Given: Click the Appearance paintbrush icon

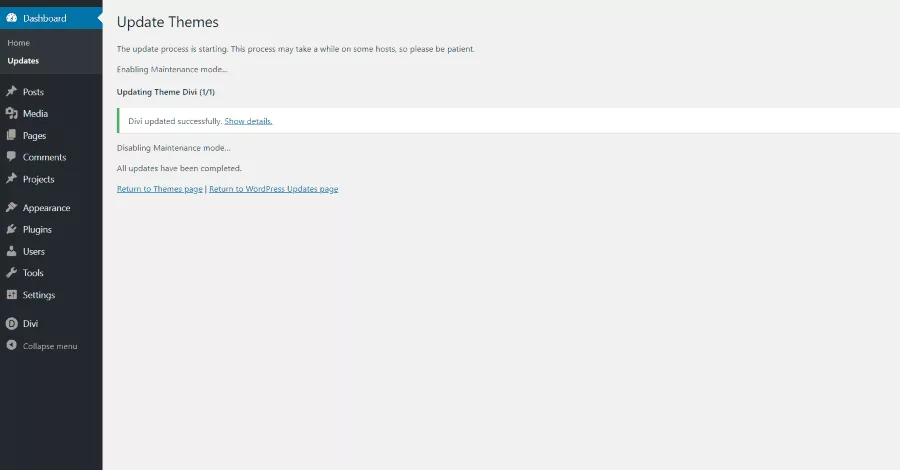Looking at the screenshot, I should point(11,207).
